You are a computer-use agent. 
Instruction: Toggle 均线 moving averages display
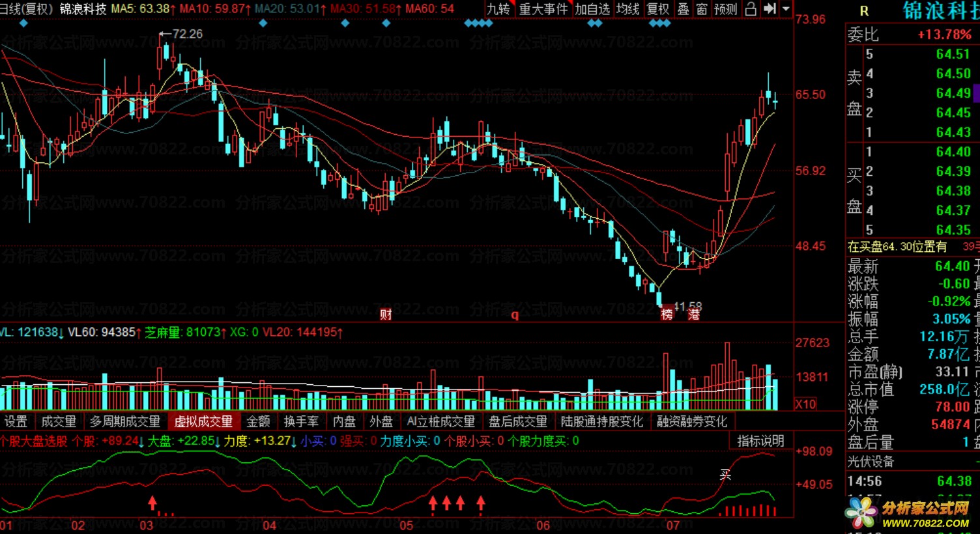tap(627, 9)
